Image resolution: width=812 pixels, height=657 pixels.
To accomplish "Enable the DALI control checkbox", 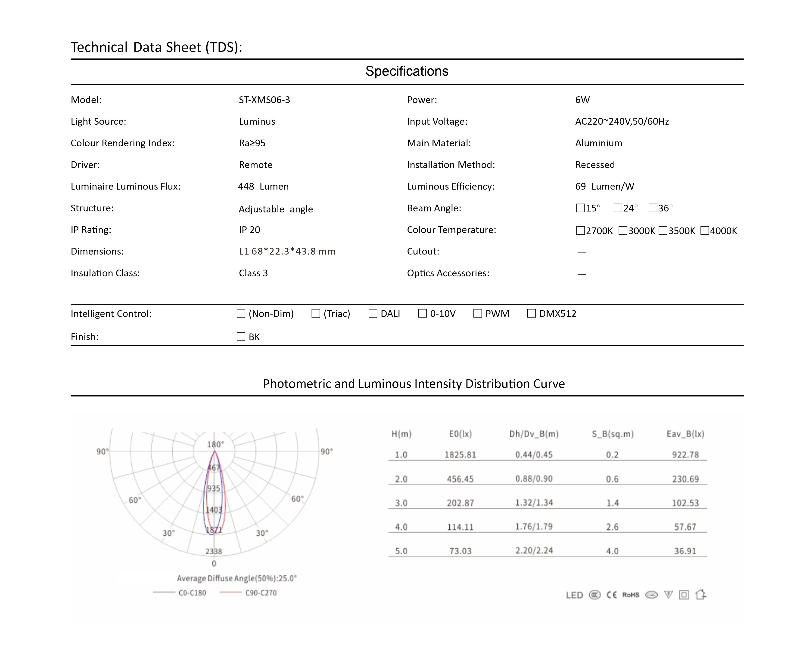I will (x=373, y=313).
